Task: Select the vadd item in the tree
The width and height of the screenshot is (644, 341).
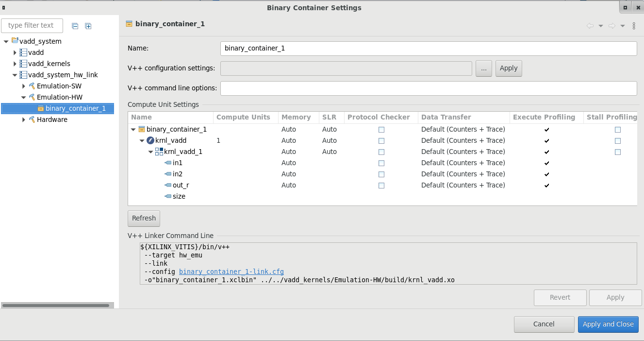Action: point(36,52)
